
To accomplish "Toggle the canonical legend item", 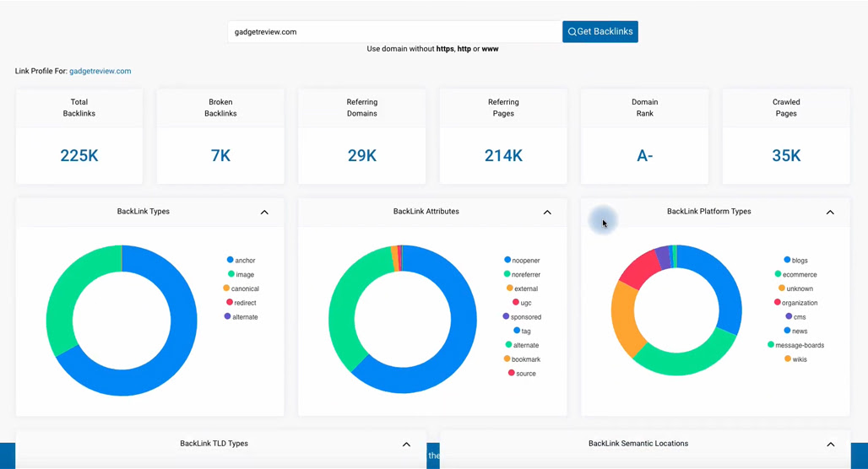I will (x=241, y=288).
